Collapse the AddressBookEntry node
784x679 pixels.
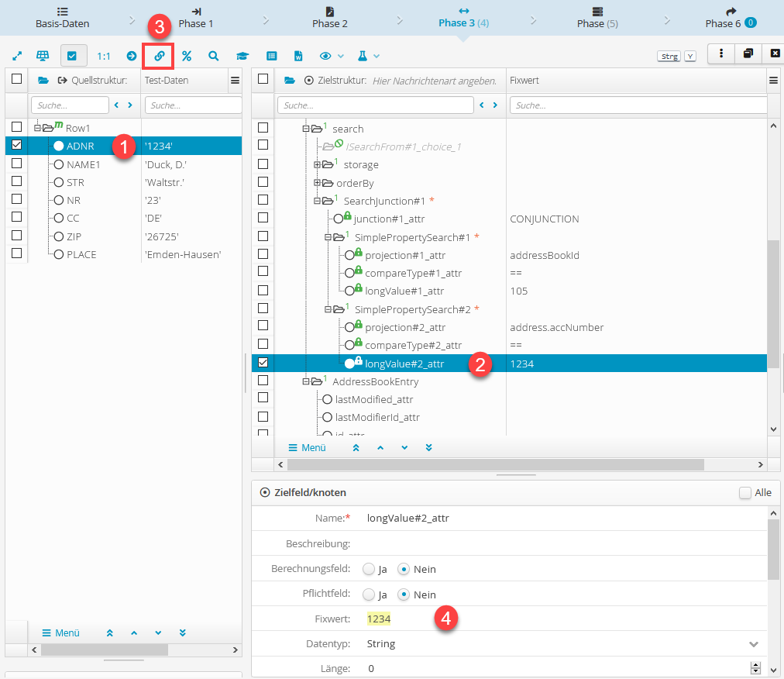click(x=306, y=381)
